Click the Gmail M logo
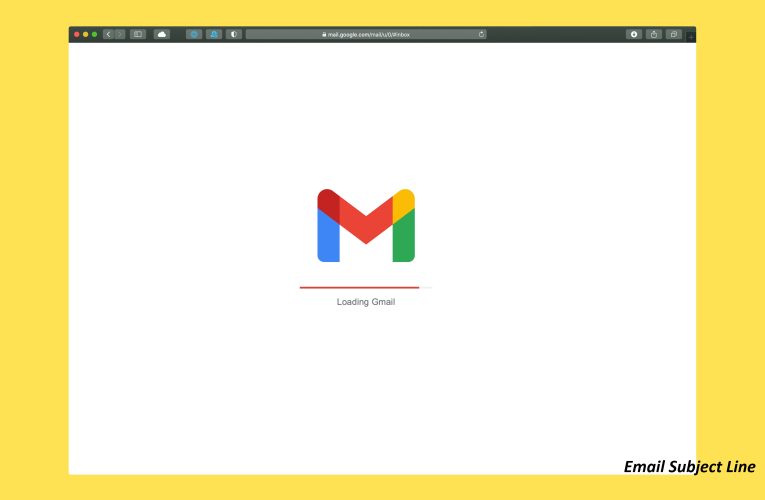Screen dimensions: 765x500 pyautogui.click(x=366, y=225)
